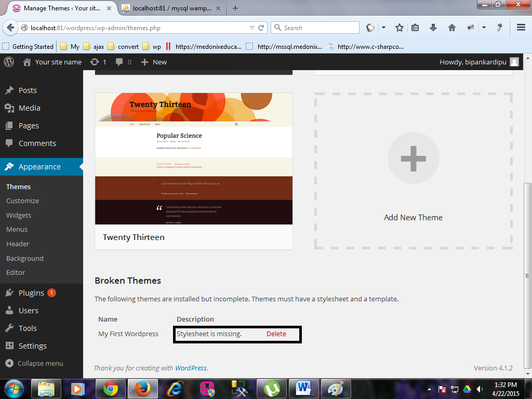532x399 pixels.
Task: Open the Widgets submenu link
Action: [x=19, y=215]
